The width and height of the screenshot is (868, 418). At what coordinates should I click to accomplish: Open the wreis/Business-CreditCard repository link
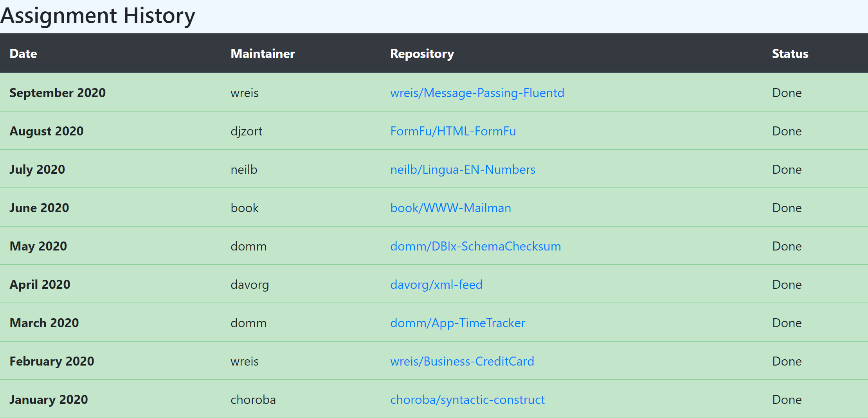462,361
